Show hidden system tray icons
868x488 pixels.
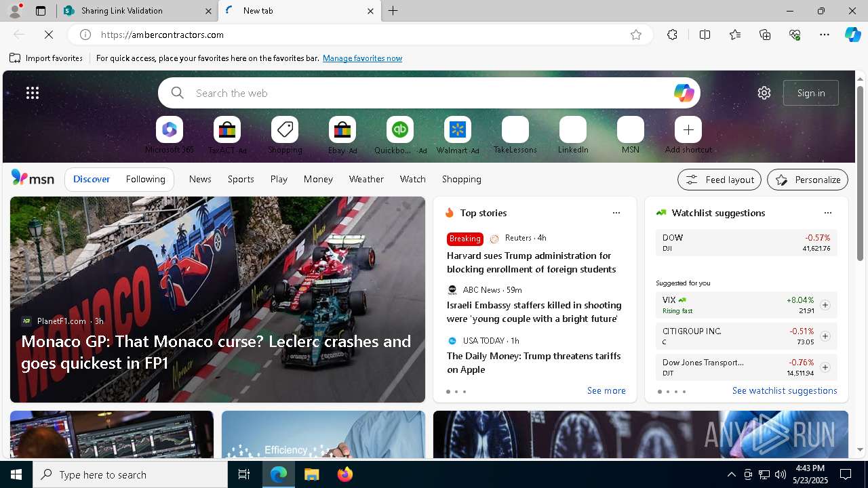731,474
